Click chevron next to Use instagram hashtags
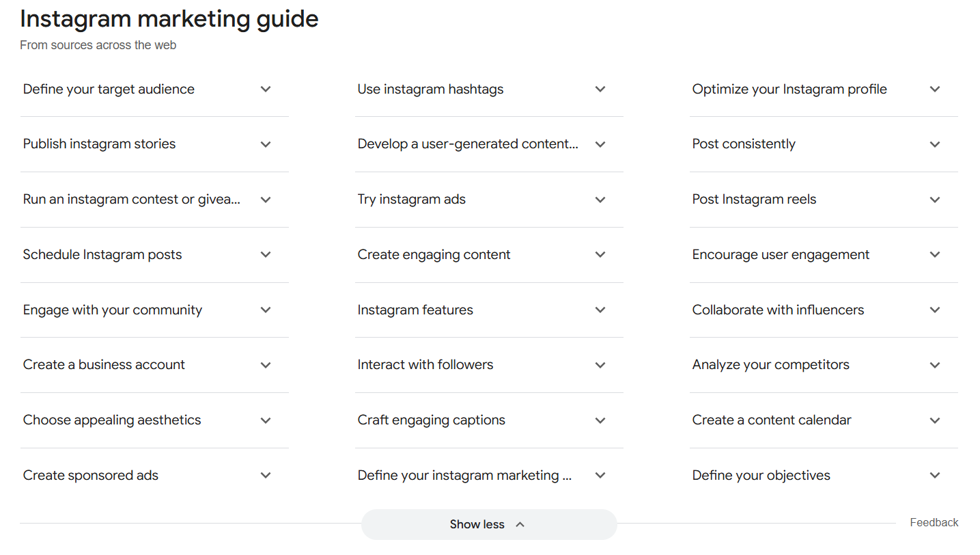 click(x=600, y=90)
